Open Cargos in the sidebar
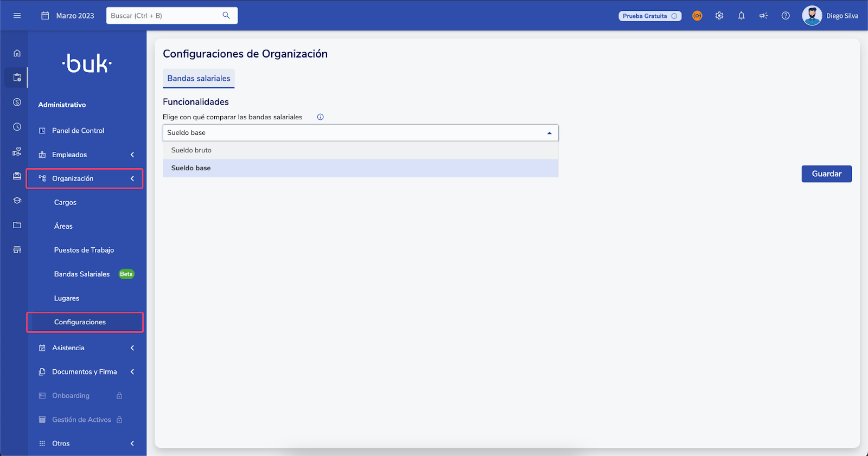Viewport: 868px width, 456px height. click(x=65, y=202)
